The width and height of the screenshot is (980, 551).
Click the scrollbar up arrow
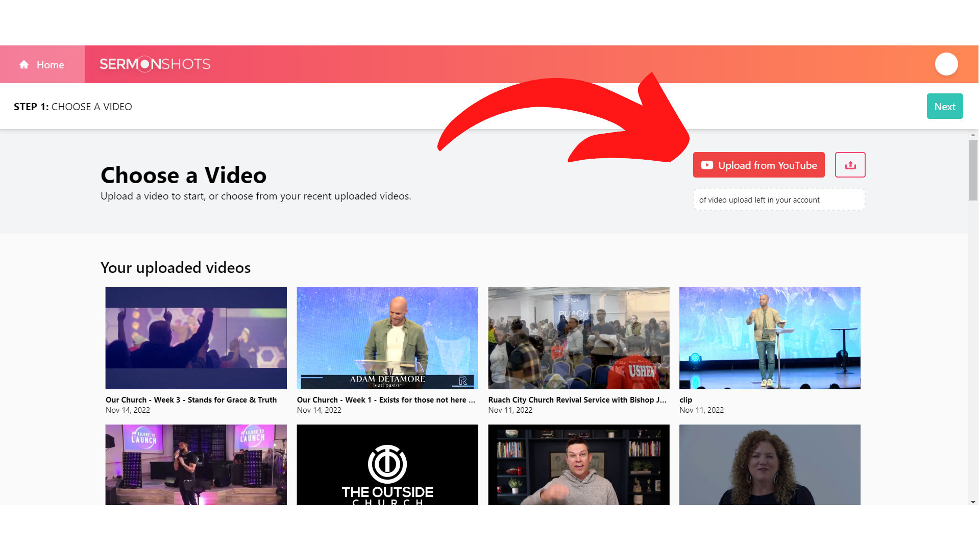[x=972, y=135]
